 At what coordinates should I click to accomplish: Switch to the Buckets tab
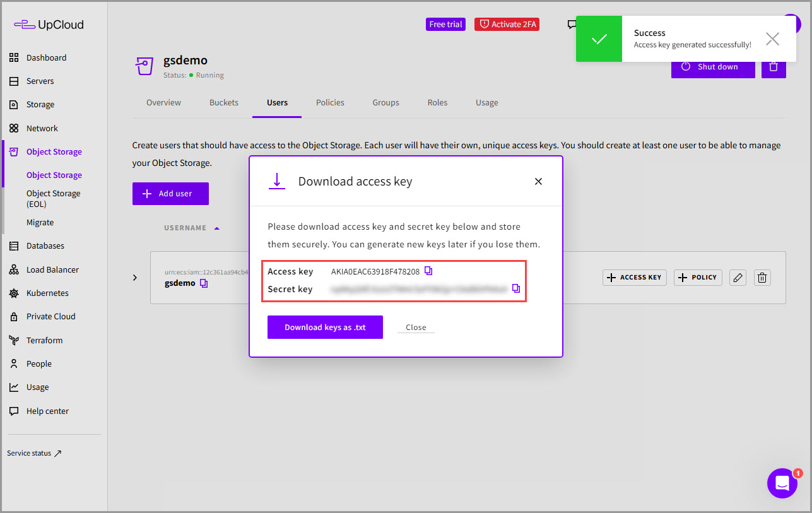click(x=224, y=103)
